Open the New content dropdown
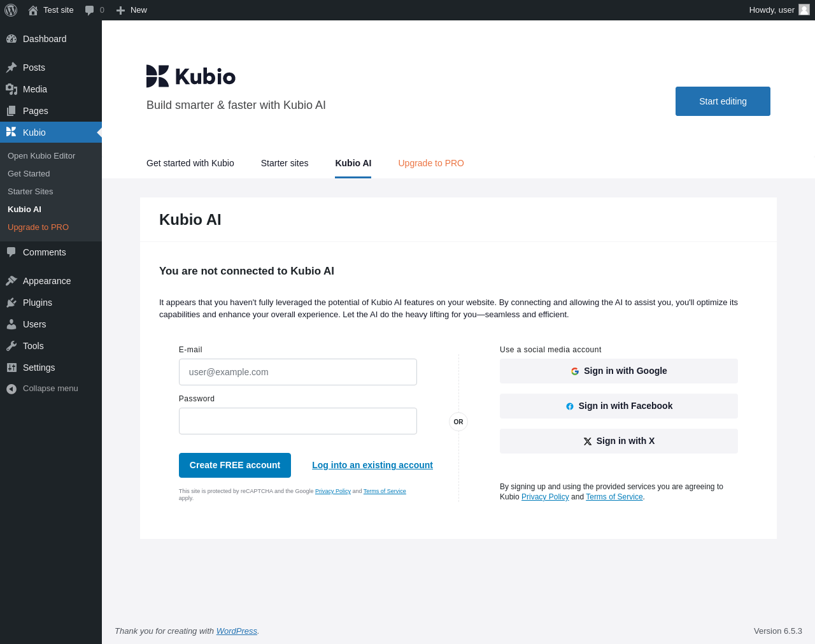Viewport: 815px width, 644px height. [x=132, y=10]
